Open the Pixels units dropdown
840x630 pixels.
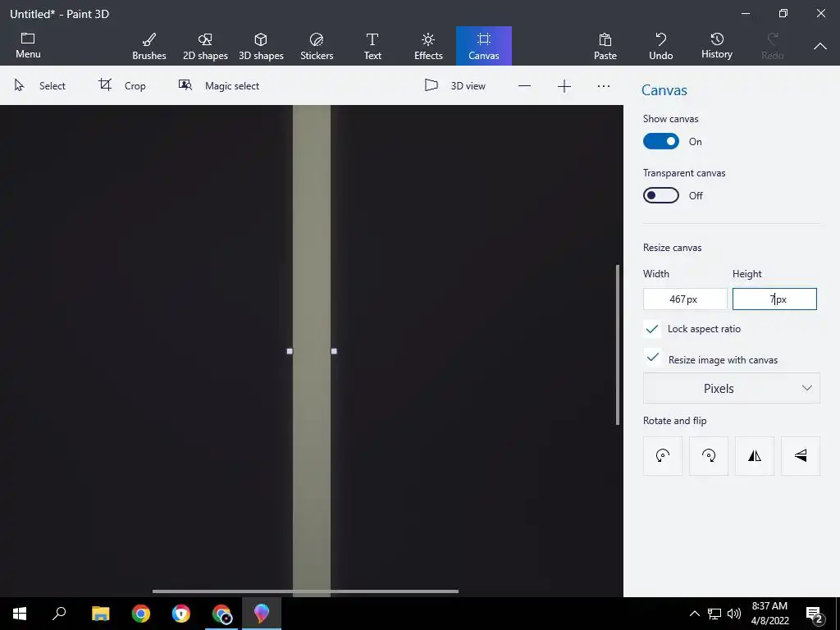point(731,388)
